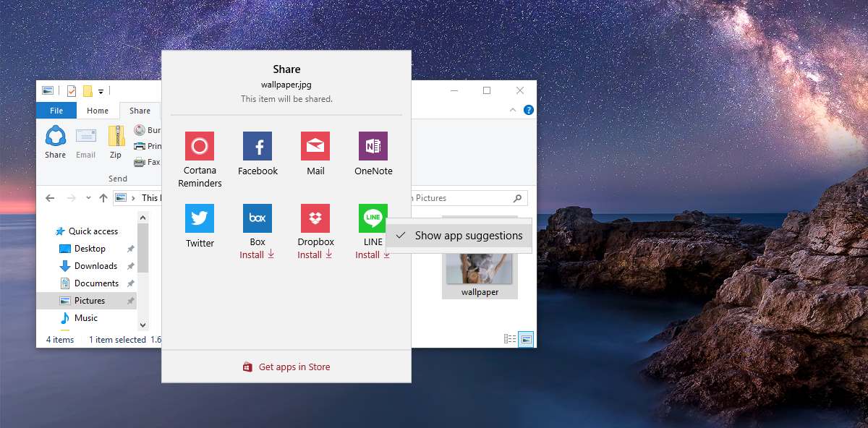Click the Pictures search box

coord(469,198)
